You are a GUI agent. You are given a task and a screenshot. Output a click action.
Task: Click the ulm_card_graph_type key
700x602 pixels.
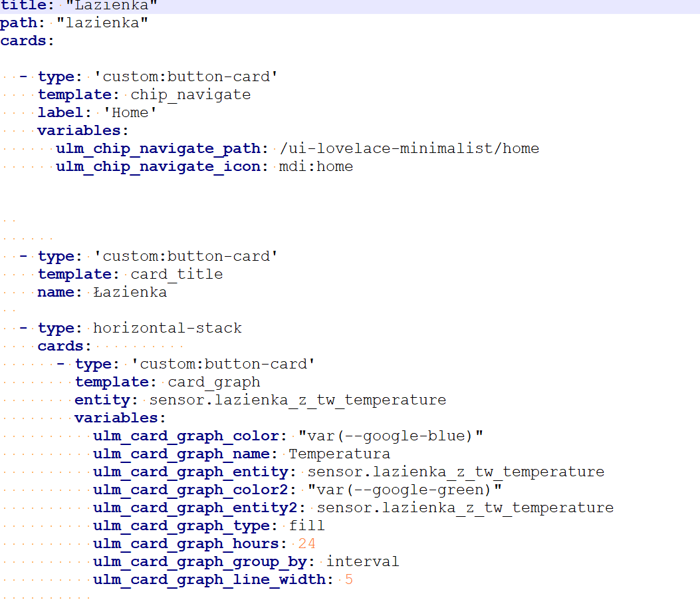tap(181, 526)
